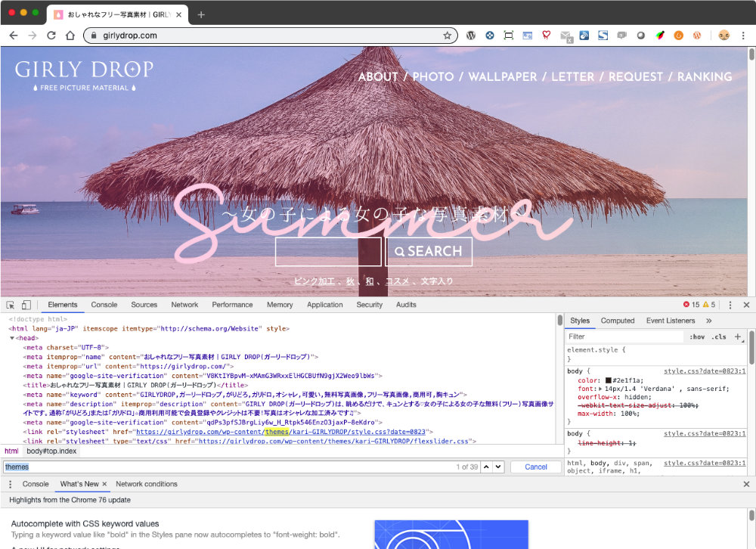Toggle the :hov element state panel
756x549 pixels.
[x=697, y=337]
